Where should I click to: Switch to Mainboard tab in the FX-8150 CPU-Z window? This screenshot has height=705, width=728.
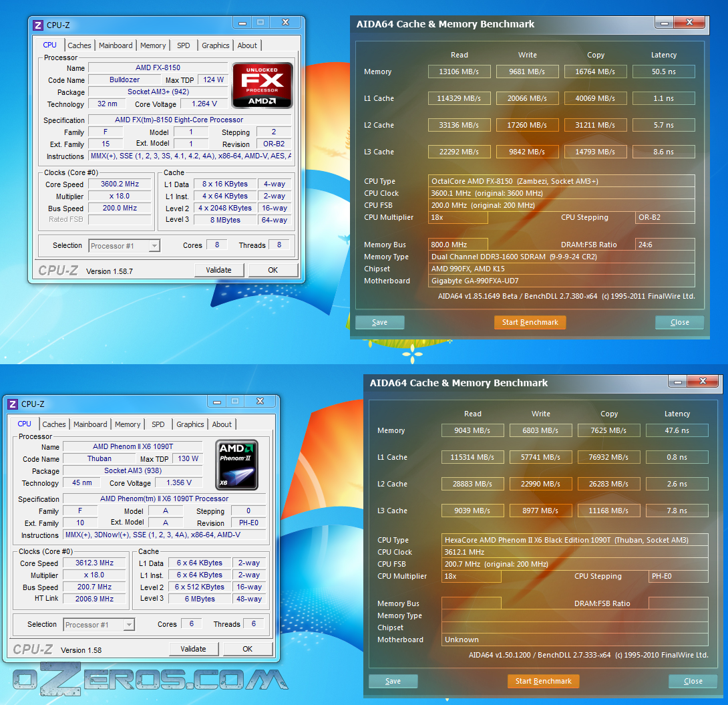point(116,45)
